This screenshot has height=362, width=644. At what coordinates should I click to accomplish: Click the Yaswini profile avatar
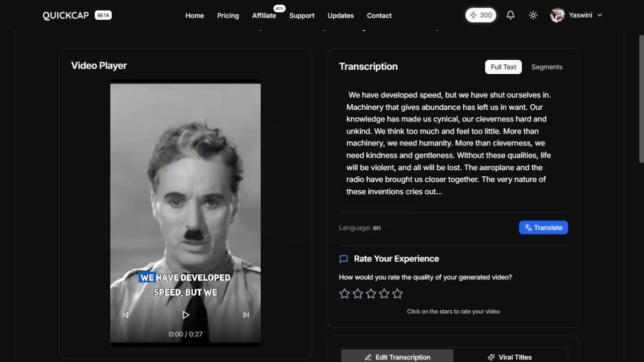coord(557,15)
